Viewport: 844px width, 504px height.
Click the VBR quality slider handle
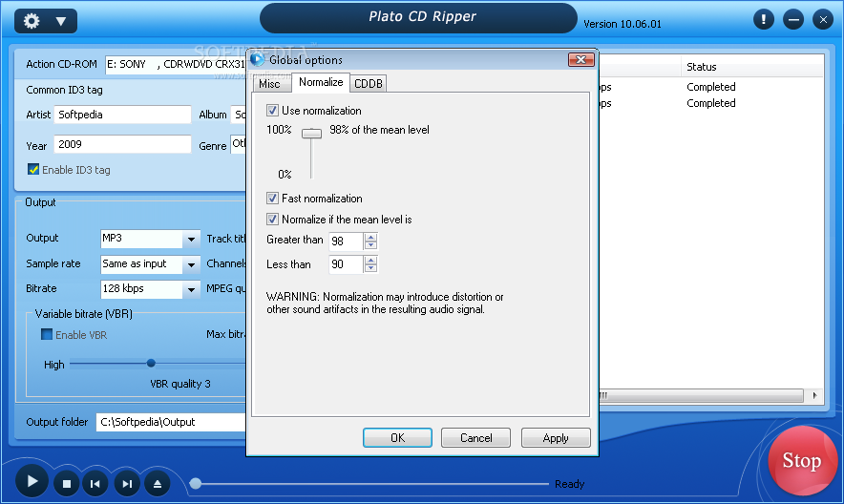[x=151, y=364]
